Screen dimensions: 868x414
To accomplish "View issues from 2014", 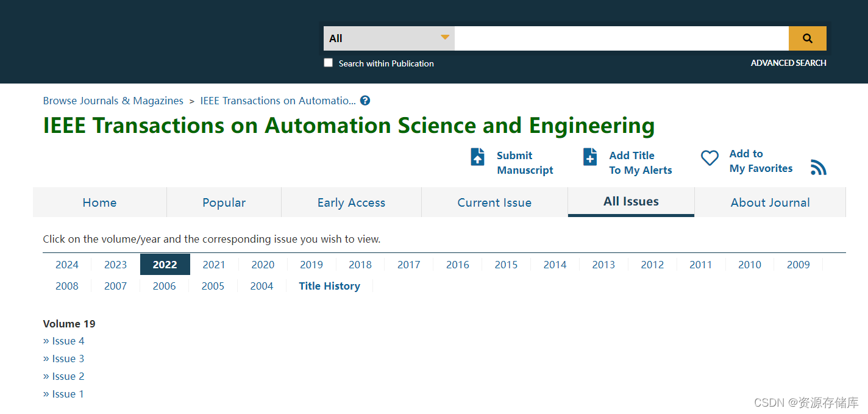I will pyautogui.click(x=555, y=265).
